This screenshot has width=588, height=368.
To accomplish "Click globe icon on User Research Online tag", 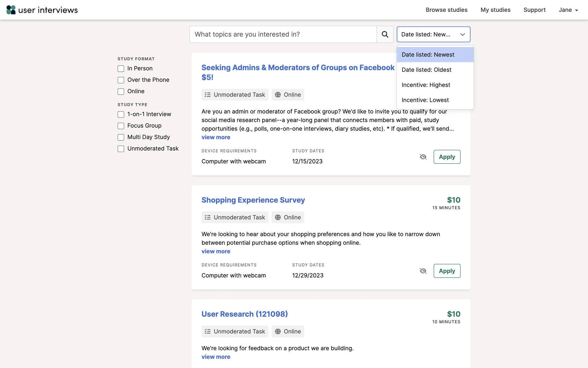I will tap(278, 332).
